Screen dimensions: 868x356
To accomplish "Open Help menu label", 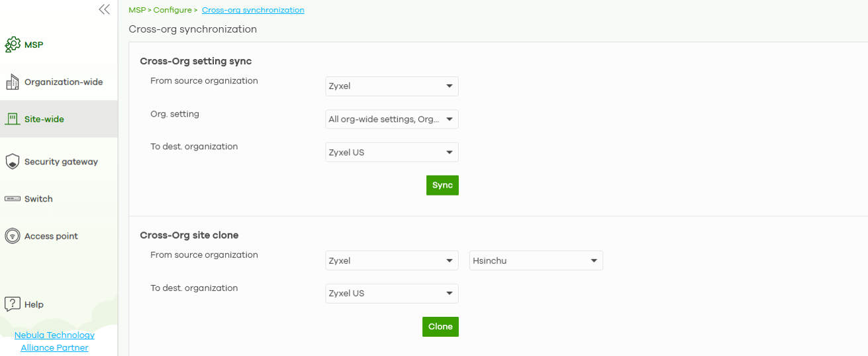I will 34,304.
